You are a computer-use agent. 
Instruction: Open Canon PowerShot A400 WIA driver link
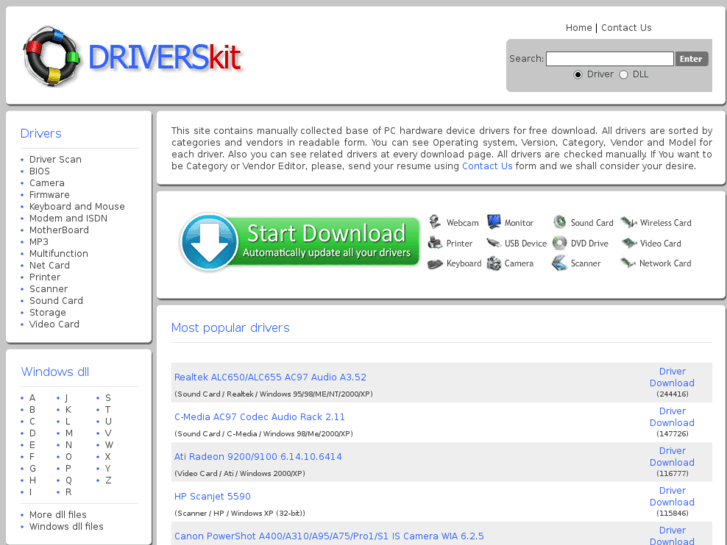point(329,536)
